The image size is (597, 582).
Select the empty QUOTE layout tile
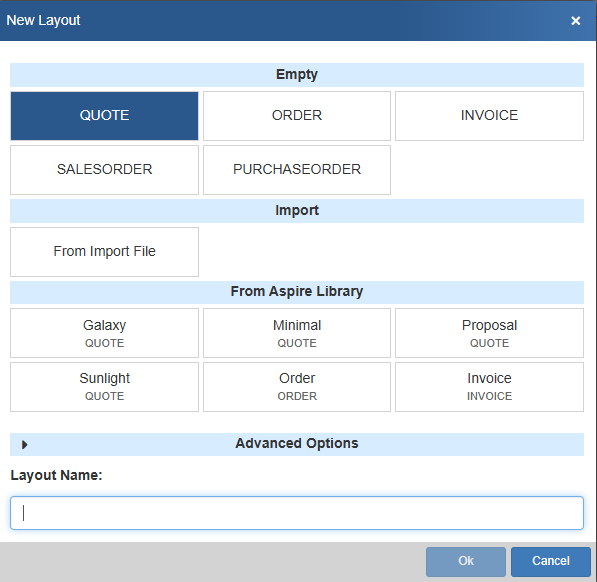tap(104, 116)
